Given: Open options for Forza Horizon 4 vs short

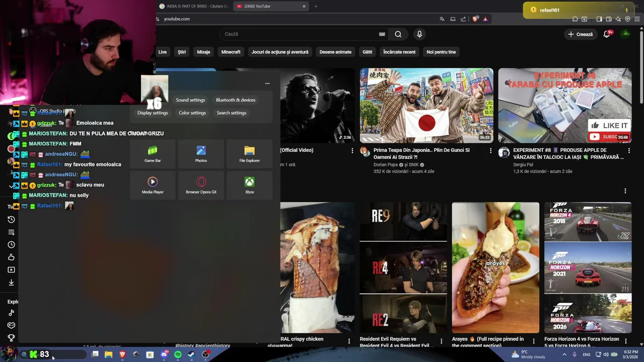Looking at the screenshot, I should [x=626, y=341].
